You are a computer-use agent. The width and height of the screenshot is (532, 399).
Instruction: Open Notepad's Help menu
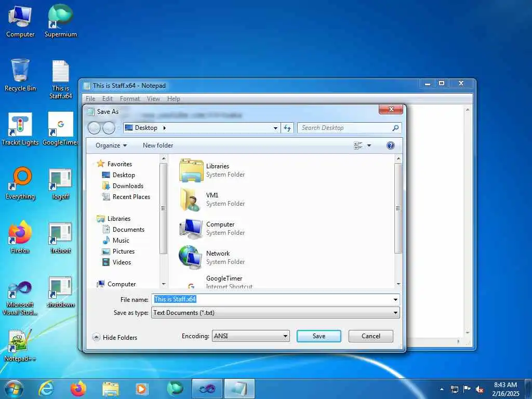pyautogui.click(x=174, y=99)
